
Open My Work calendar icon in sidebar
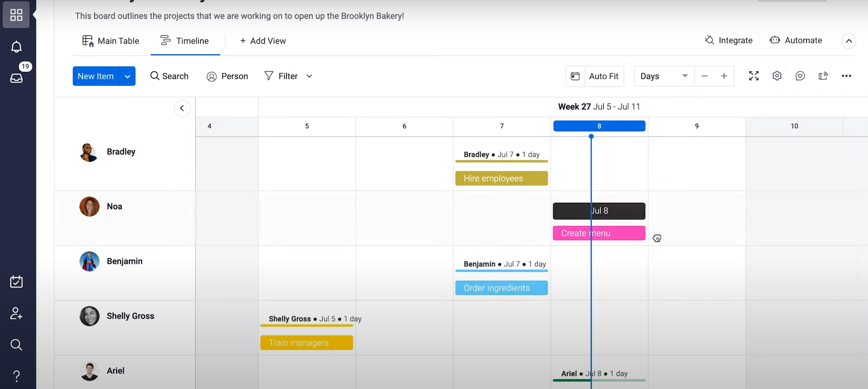(16, 282)
